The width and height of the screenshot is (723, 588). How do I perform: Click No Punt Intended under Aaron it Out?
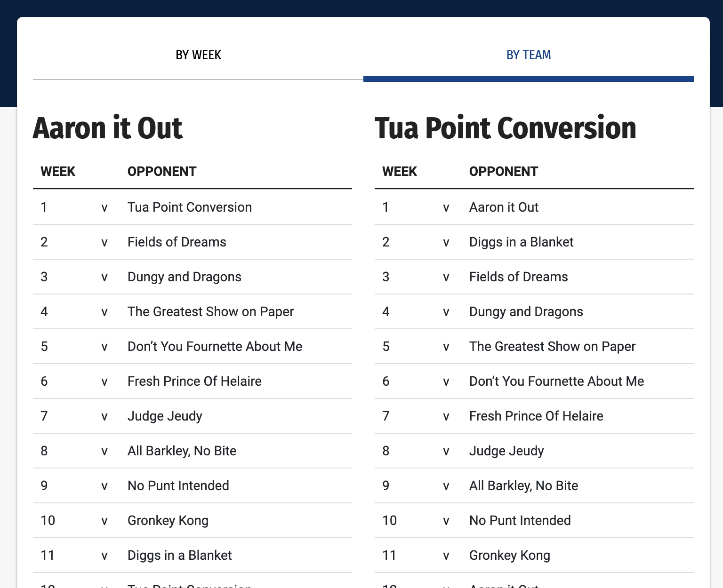pos(178,485)
